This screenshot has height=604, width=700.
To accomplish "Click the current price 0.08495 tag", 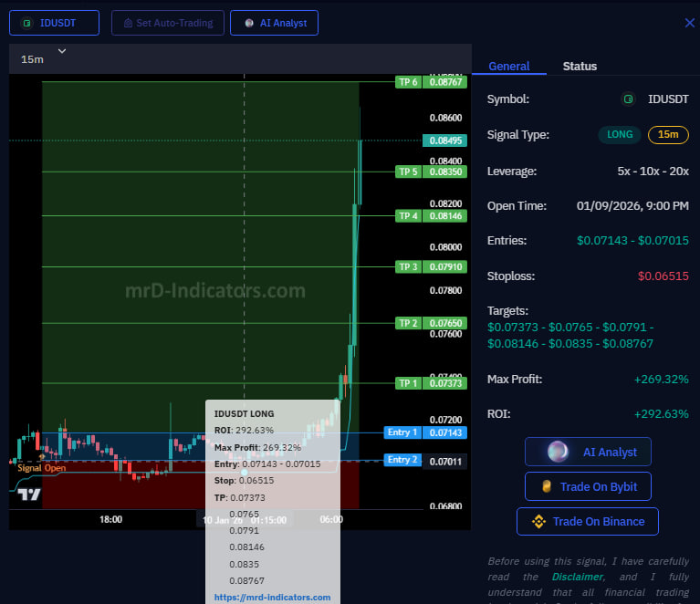I will [x=445, y=141].
